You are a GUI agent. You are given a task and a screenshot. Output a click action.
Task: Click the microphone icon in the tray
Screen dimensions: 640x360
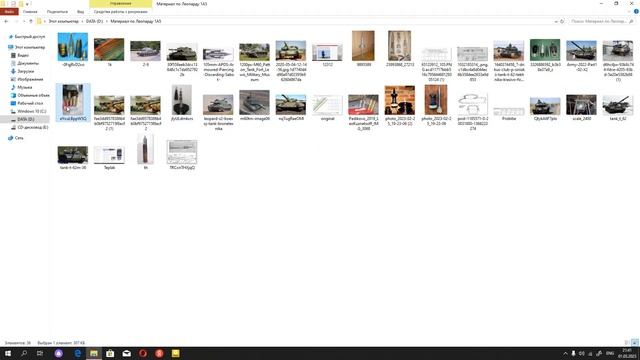573,353
